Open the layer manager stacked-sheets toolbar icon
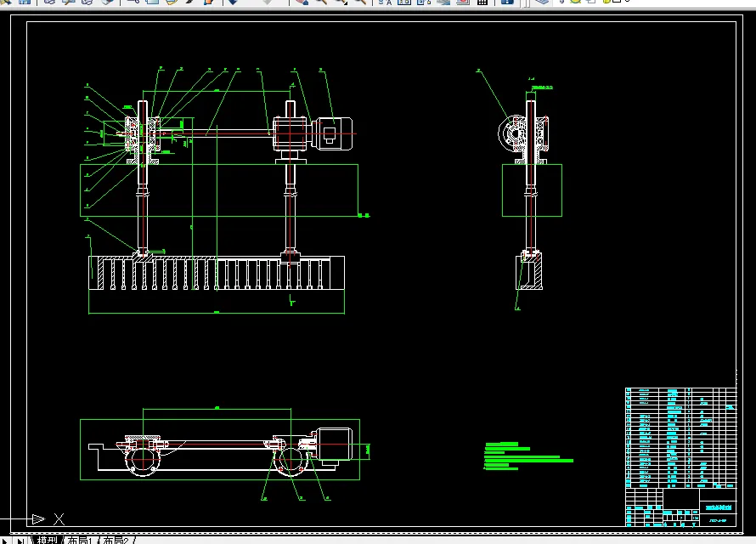This screenshot has width=756, height=544. [x=541, y=2]
